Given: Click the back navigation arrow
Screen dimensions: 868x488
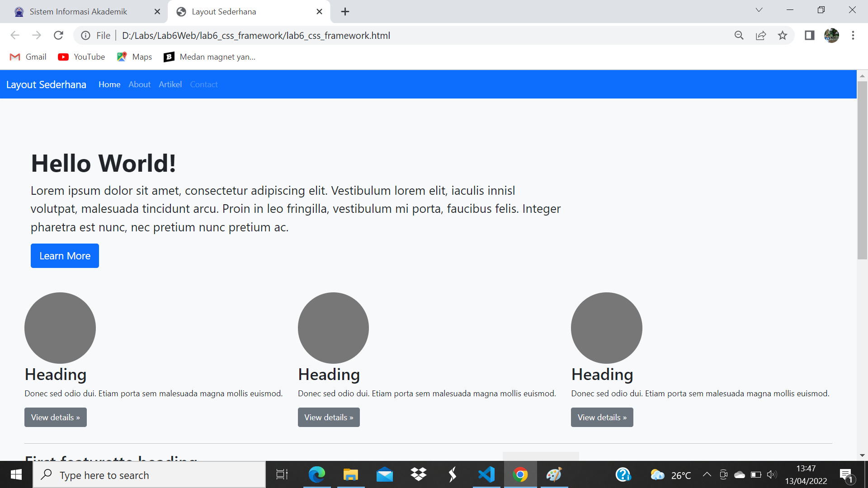Looking at the screenshot, I should pyautogui.click(x=15, y=35).
